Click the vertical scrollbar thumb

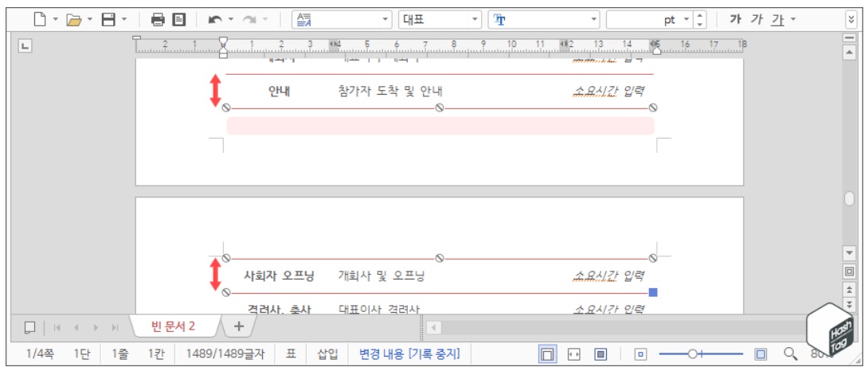[849, 199]
